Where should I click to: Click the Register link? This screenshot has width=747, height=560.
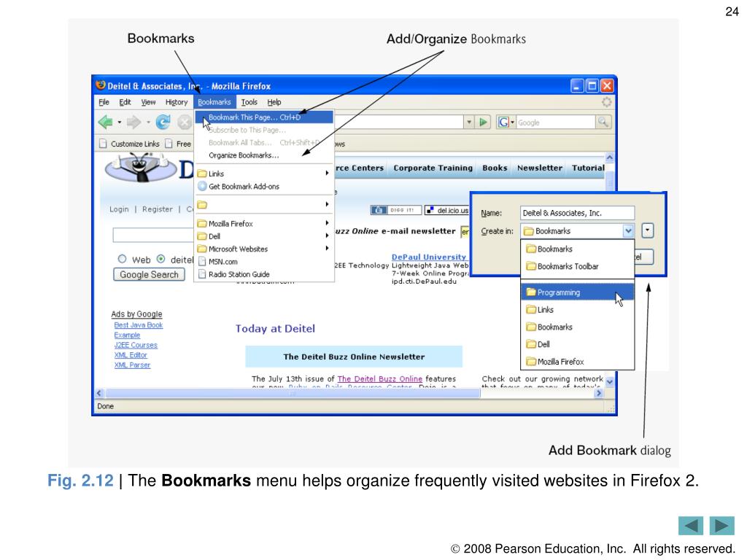coord(158,209)
